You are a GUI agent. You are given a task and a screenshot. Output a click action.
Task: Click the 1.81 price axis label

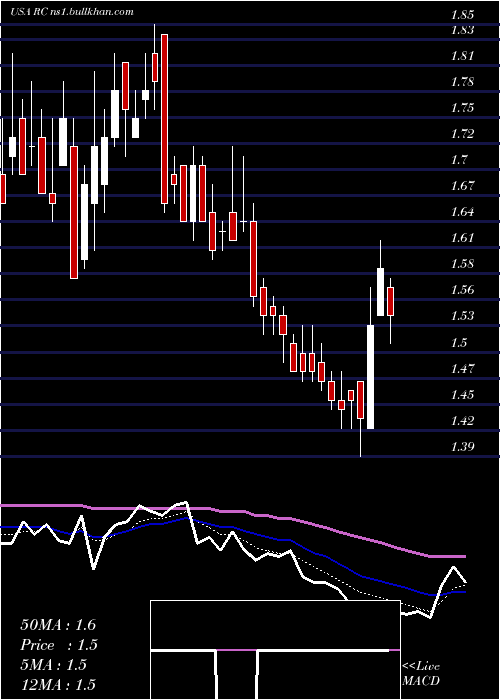pyautogui.click(x=462, y=56)
